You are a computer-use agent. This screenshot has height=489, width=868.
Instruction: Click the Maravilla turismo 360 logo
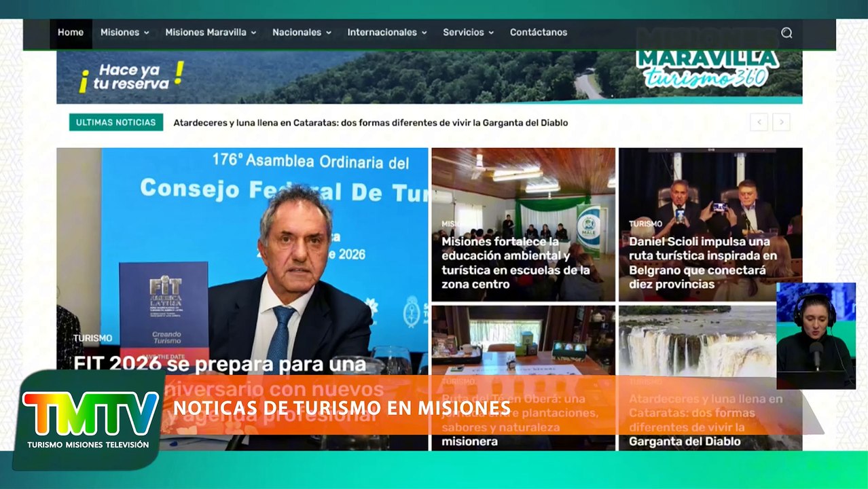point(708,68)
